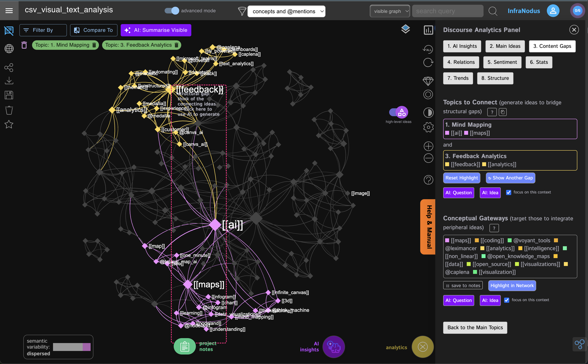The height and width of the screenshot is (364, 588).
Task: Click the diamond gem icon
Action: tap(428, 81)
